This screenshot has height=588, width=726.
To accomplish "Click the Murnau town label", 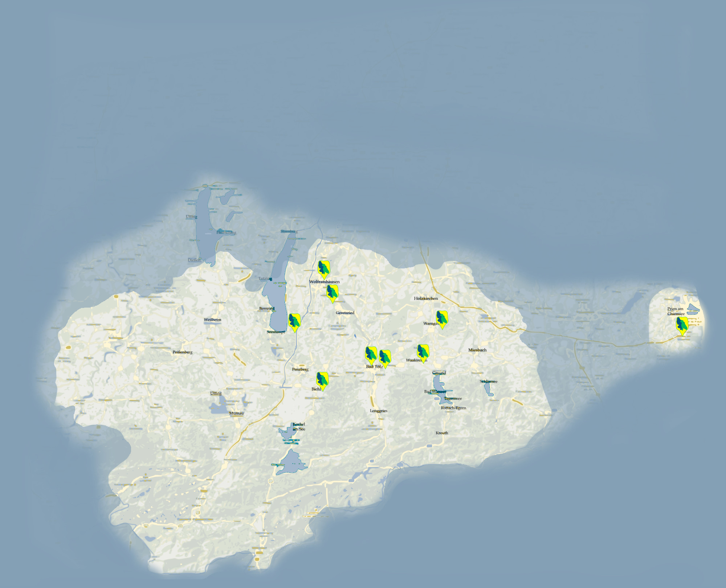I will [236, 413].
